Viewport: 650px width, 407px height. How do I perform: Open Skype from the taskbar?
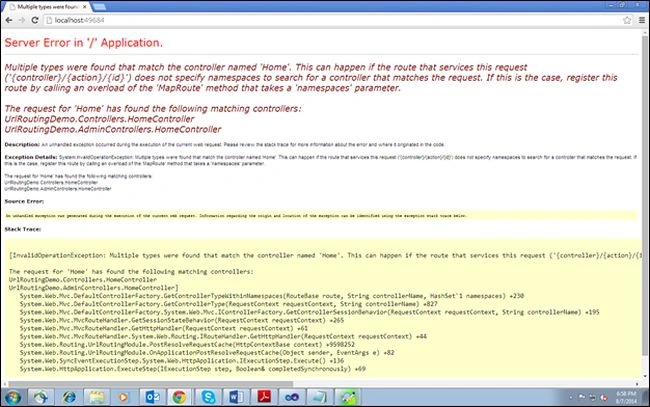tap(208, 397)
